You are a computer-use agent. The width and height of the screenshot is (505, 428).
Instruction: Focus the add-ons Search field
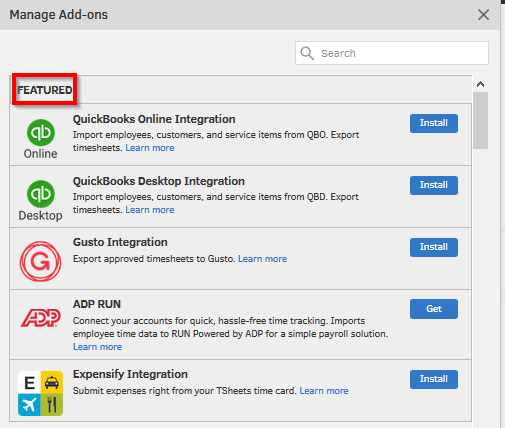(x=392, y=53)
